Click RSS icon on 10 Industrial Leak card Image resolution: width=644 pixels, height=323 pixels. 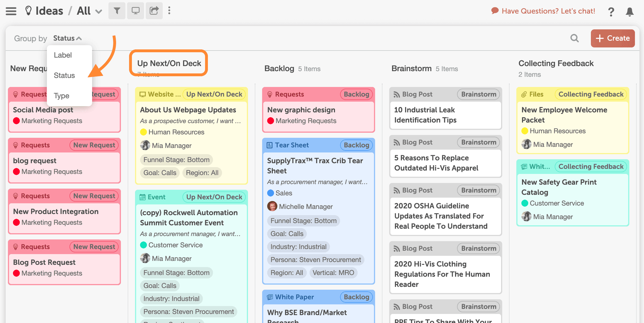pyautogui.click(x=397, y=95)
